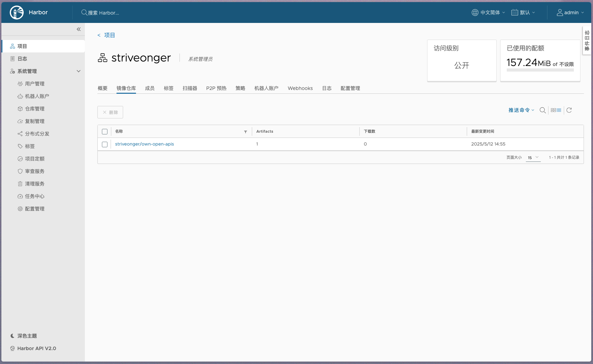Click the 仓库管理 cube icon
Screen dimensions: 593x364
tap(20, 109)
